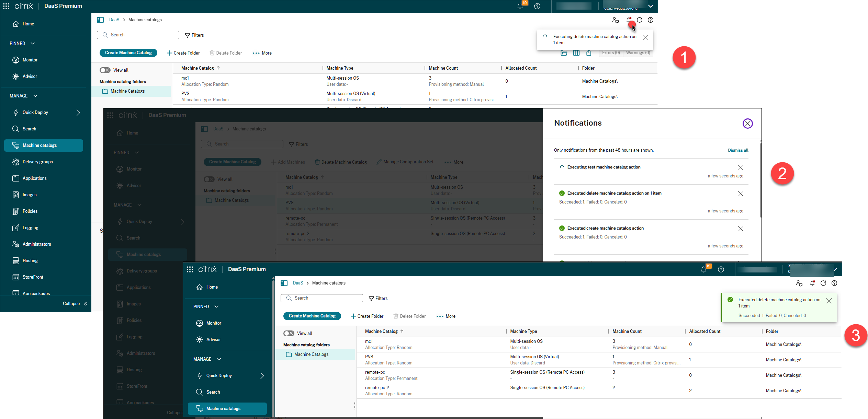Viewport: 868px width, 419px height.
Task: Select the remote-pc-2 row in window 3
Action: 599,391
